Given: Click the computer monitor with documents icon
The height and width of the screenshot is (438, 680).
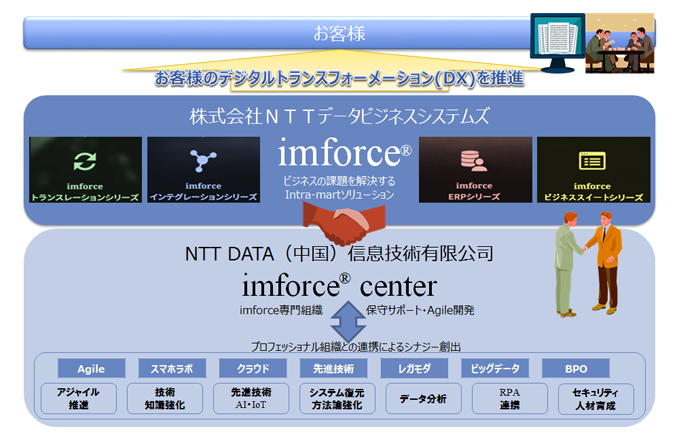Looking at the screenshot, I should [557, 42].
